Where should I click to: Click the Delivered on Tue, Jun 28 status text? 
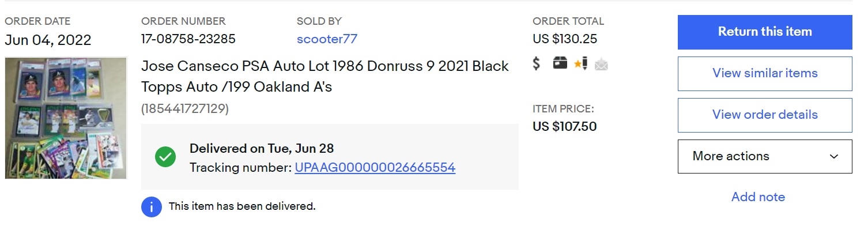[x=262, y=148]
